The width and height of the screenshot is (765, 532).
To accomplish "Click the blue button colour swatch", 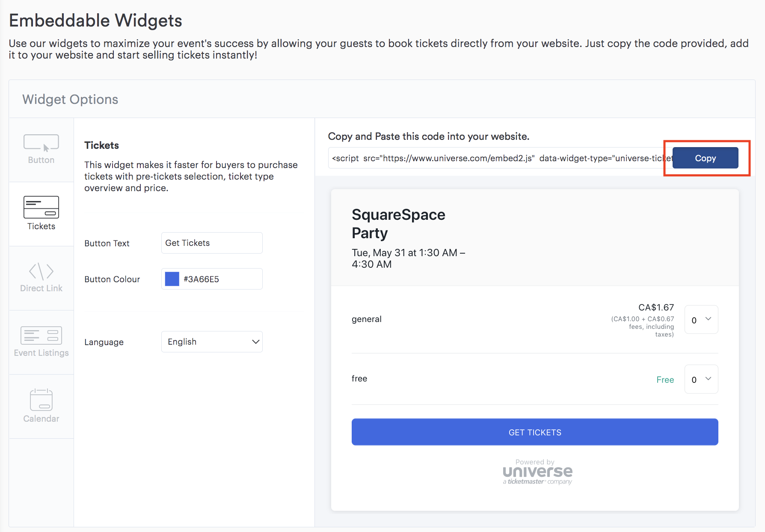I will coord(172,279).
